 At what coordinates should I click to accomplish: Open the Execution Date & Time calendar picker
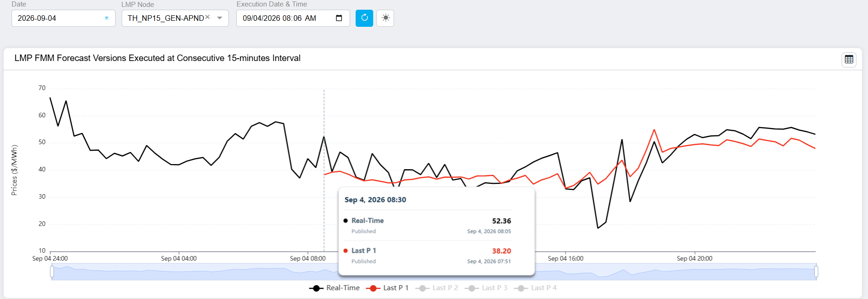(339, 18)
